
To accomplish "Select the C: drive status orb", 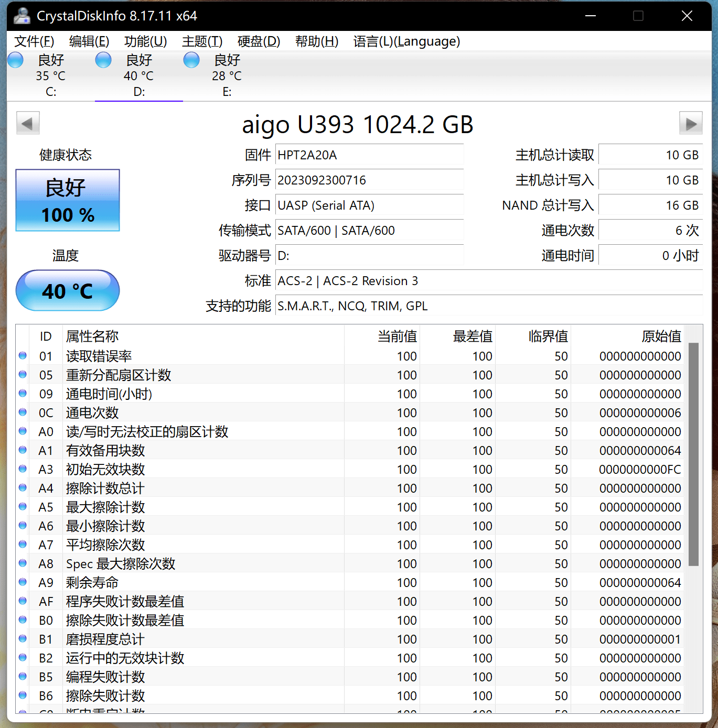I will pos(16,60).
